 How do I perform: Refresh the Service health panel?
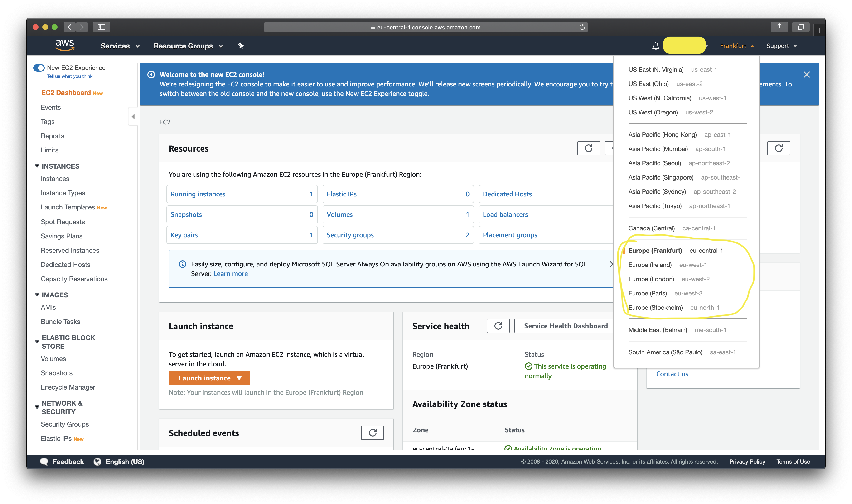[498, 326]
